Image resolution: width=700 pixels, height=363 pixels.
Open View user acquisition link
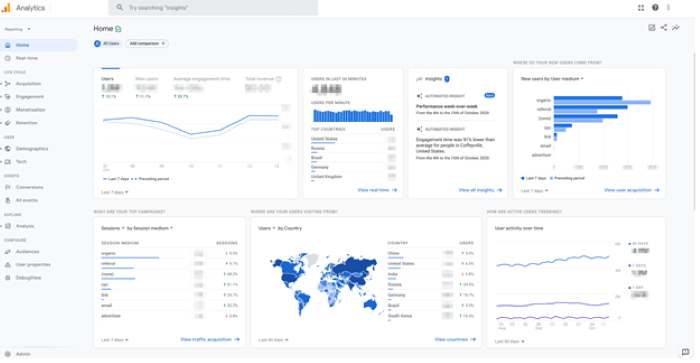pos(632,190)
